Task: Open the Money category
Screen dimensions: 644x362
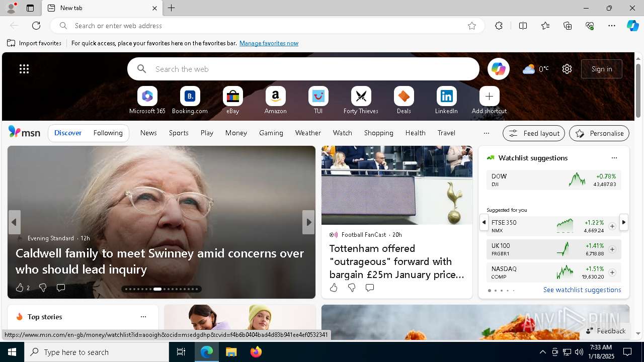Action: (236, 133)
